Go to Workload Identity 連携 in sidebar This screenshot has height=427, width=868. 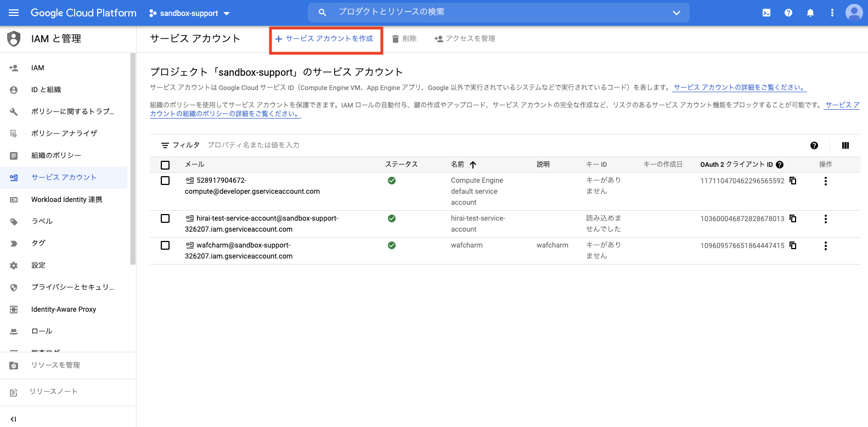click(x=66, y=199)
